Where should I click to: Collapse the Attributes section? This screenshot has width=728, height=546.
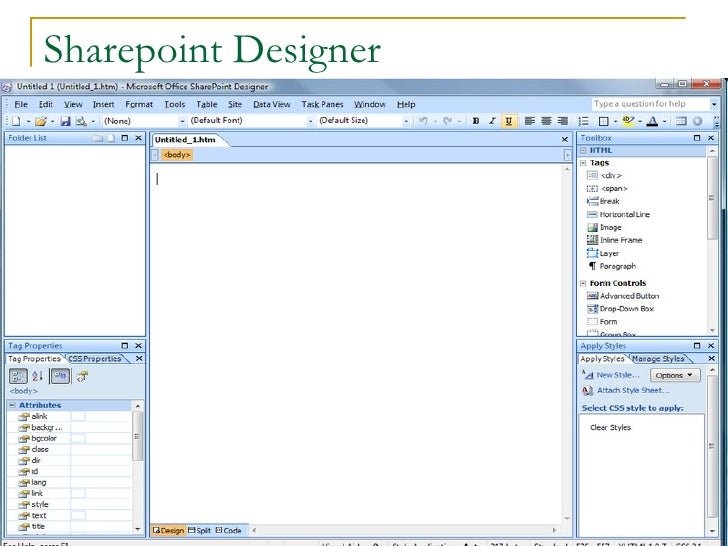tap(13, 405)
